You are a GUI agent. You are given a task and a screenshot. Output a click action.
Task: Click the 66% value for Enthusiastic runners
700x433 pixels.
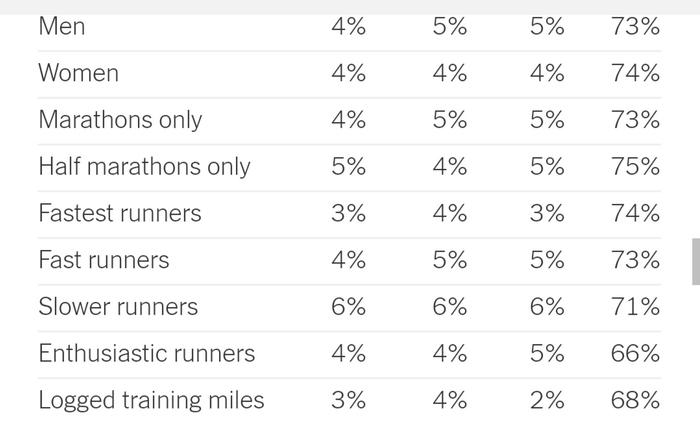(635, 353)
